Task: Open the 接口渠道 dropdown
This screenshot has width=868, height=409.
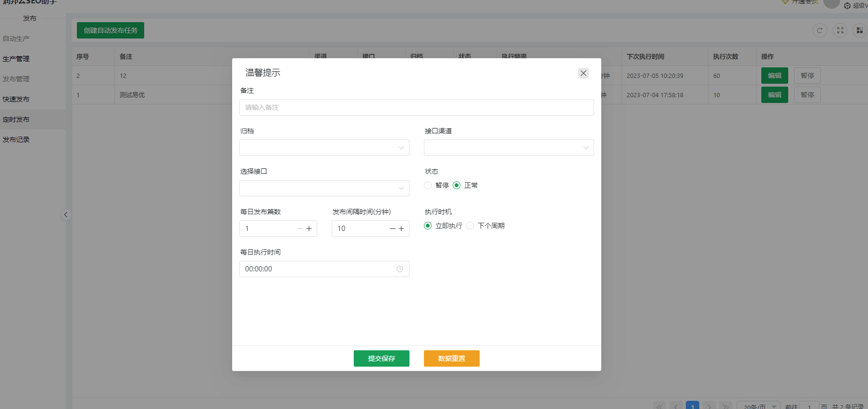Action: tap(508, 148)
